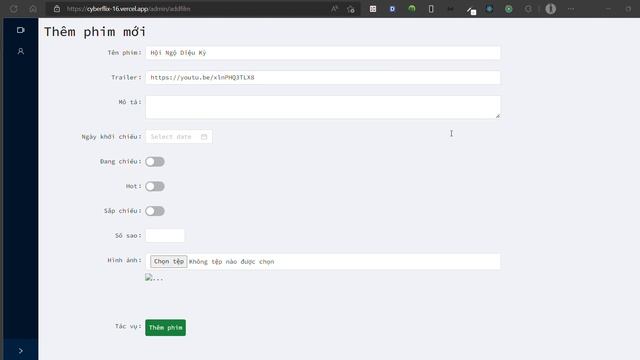The height and width of the screenshot is (360, 640).
Task: Open the blue D extension icon
Action: [x=392, y=9]
